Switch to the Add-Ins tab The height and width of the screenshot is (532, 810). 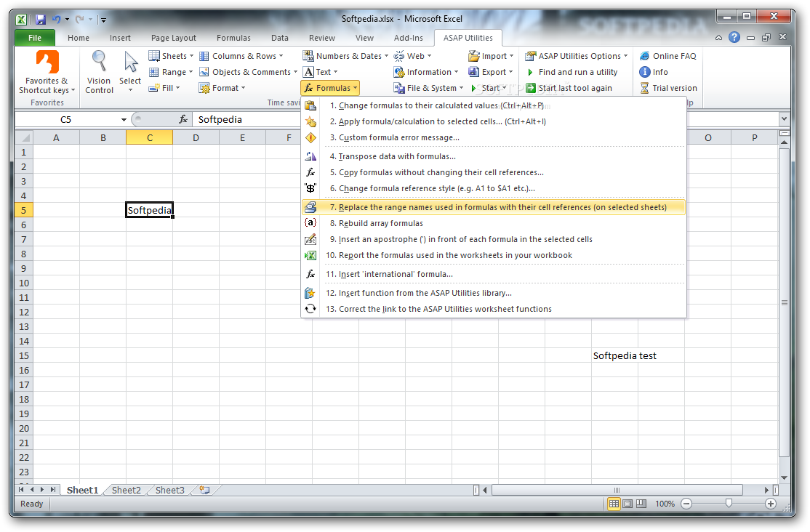pyautogui.click(x=408, y=38)
